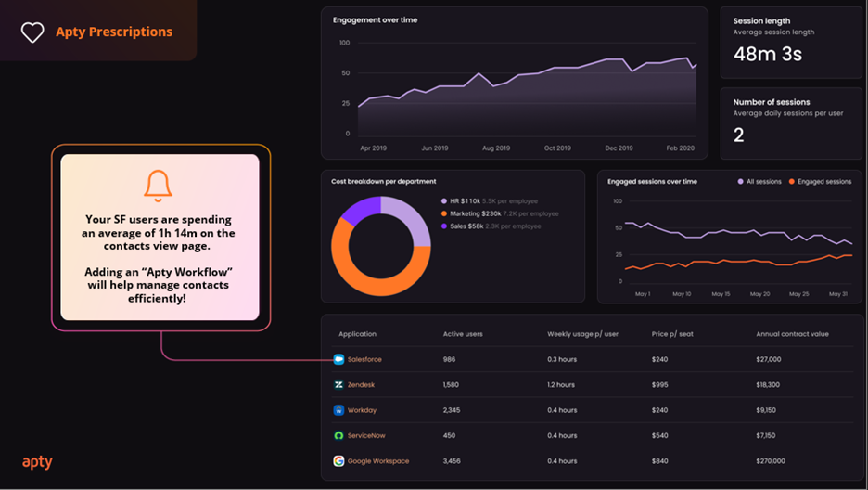Sort by Price p/ seat header

pyautogui.click(x=672, y=334)
